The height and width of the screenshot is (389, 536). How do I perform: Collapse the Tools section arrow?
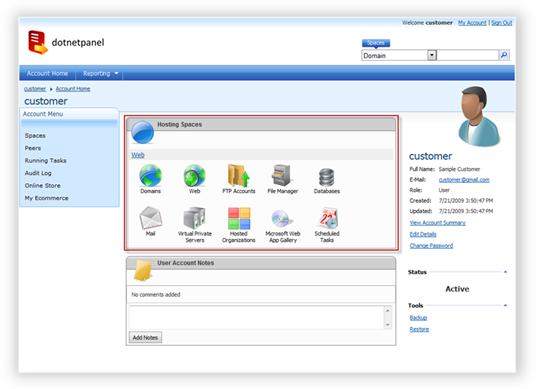(x=505, y=305)
